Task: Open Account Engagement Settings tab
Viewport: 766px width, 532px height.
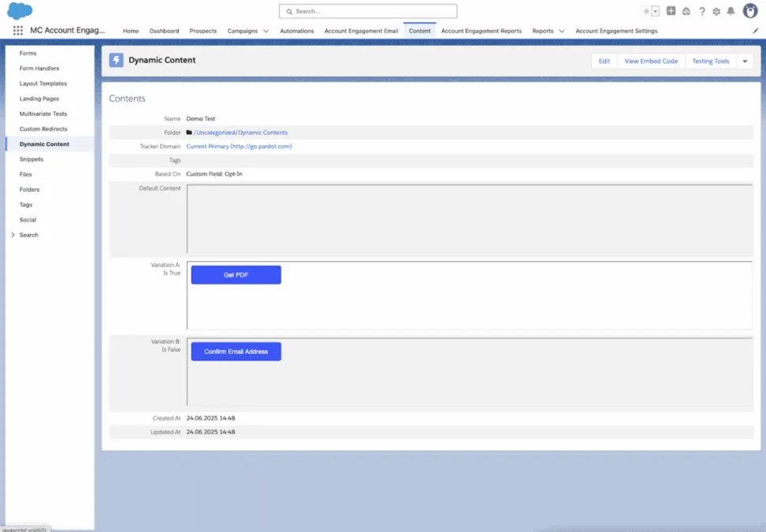Action: coord(616,31)
